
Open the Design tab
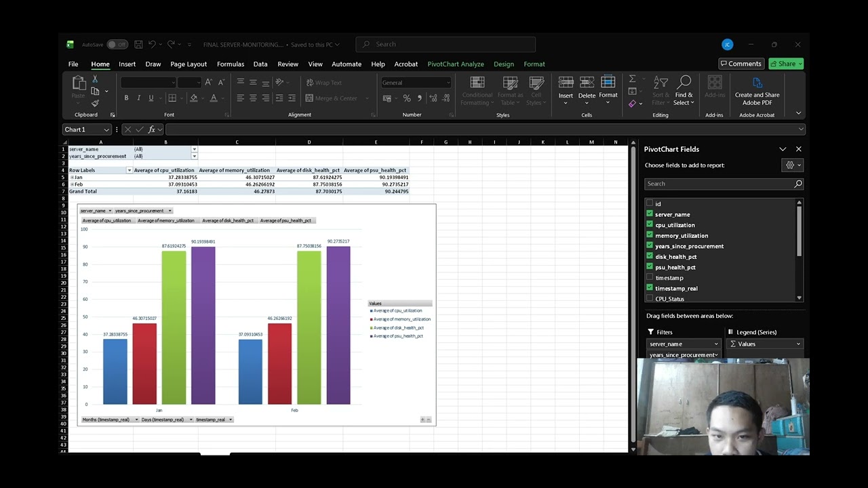(504, 64)
